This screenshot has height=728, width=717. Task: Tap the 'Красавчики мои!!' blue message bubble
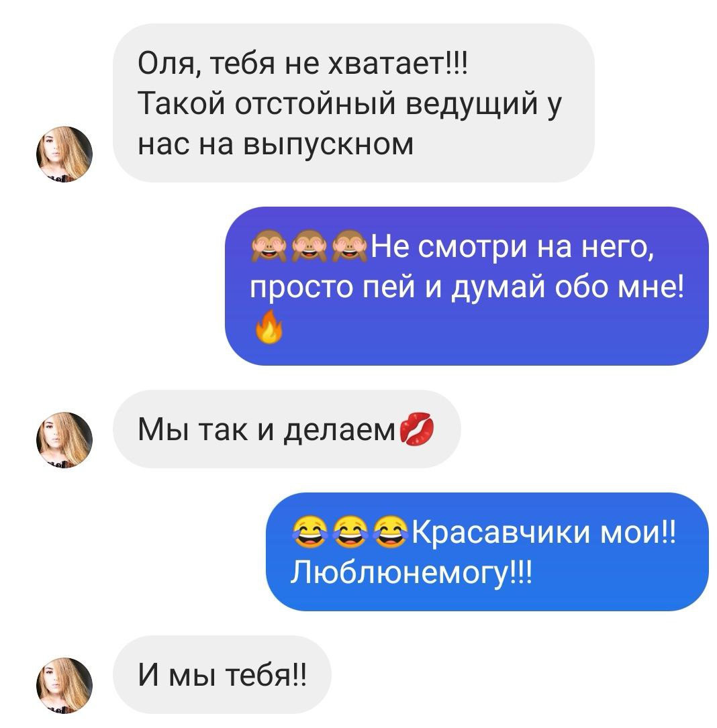[487, 552]
